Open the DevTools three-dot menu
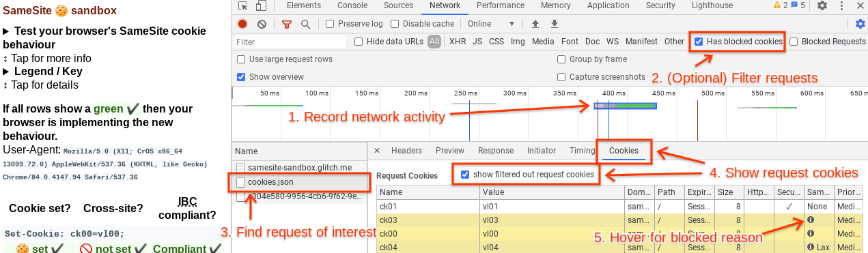The height and width of the screenshot is (253, 868). 842,5
